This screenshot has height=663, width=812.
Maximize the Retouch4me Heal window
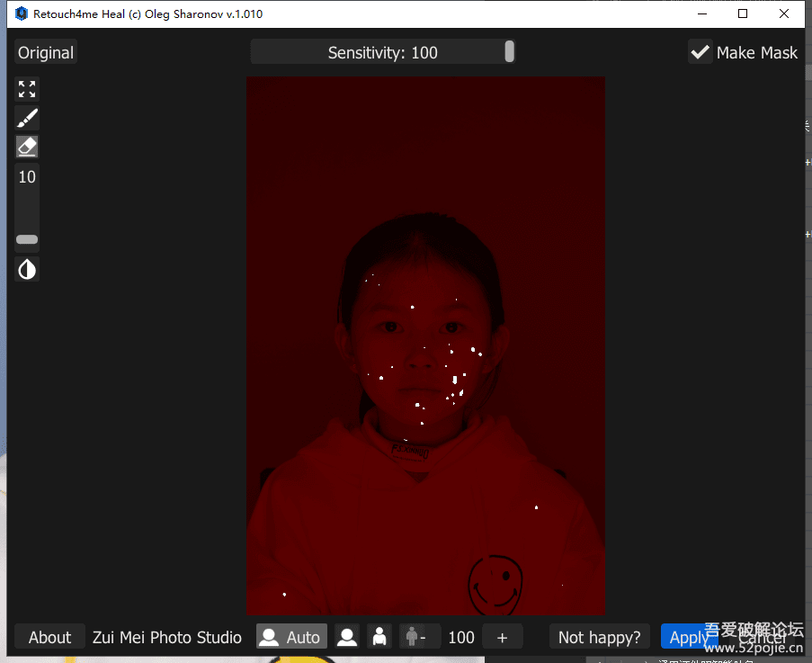[x=743, y=13]
